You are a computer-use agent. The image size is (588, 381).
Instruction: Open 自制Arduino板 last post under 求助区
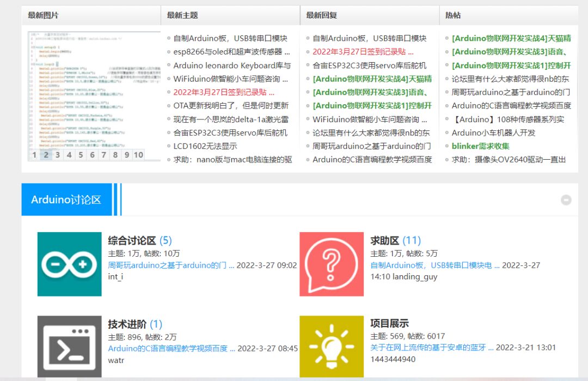point(434,265)
